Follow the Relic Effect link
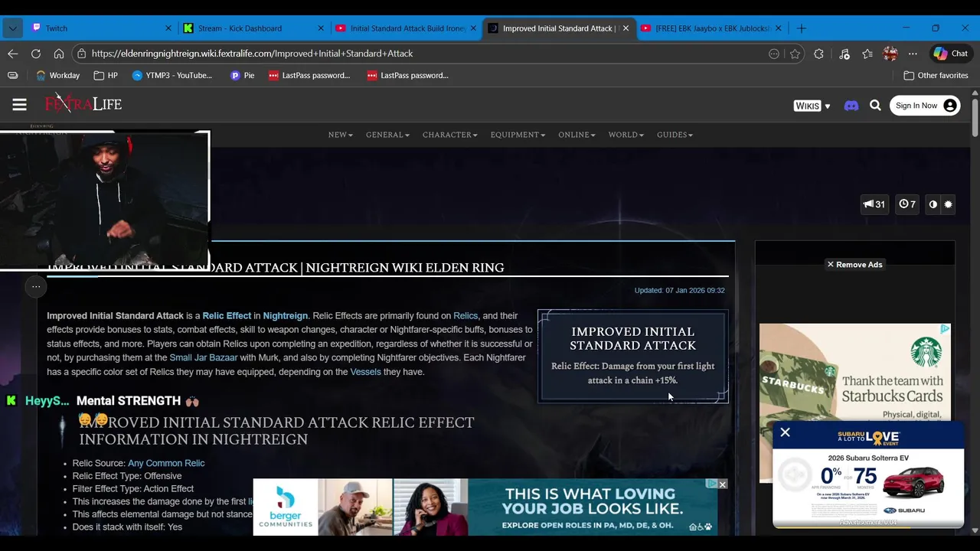The height and width of the screenshot is (551, 980). 227,315
